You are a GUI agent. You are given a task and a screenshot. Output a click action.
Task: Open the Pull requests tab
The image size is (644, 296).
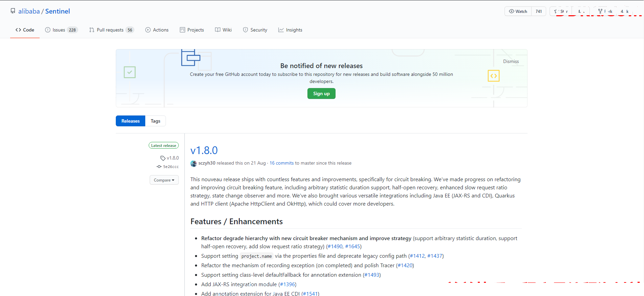[x=111, y=30]
